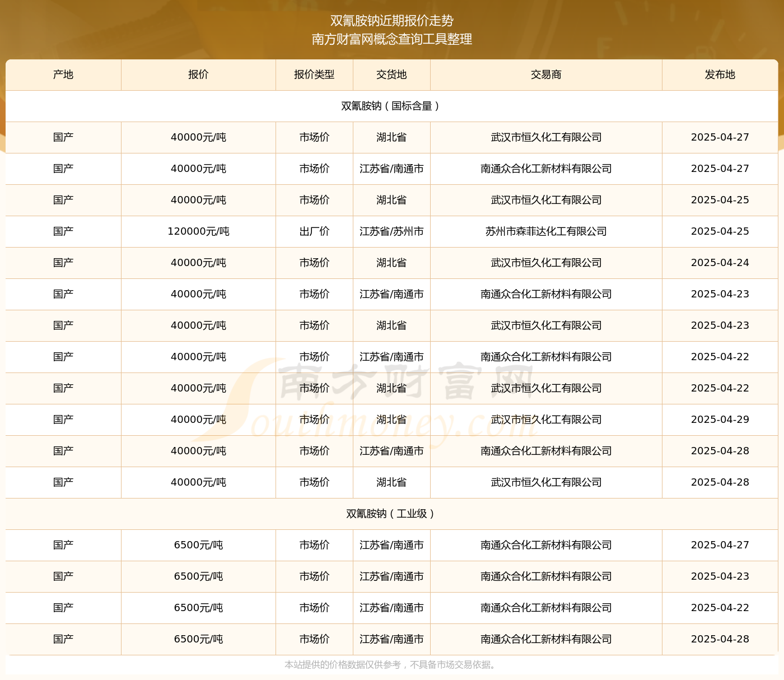Click the 交易商 column header

click(x=546, y=74)
